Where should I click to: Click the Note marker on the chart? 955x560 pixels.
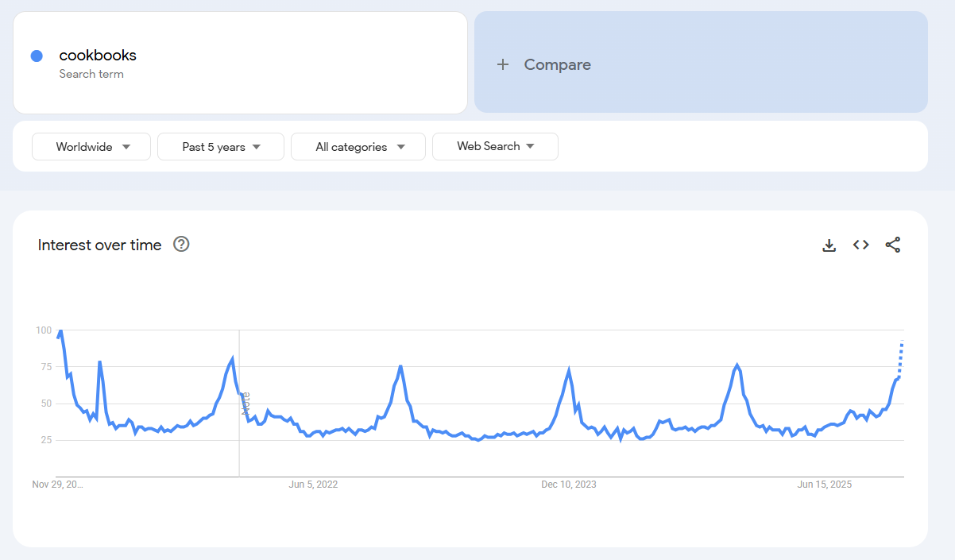coord(245,403)
